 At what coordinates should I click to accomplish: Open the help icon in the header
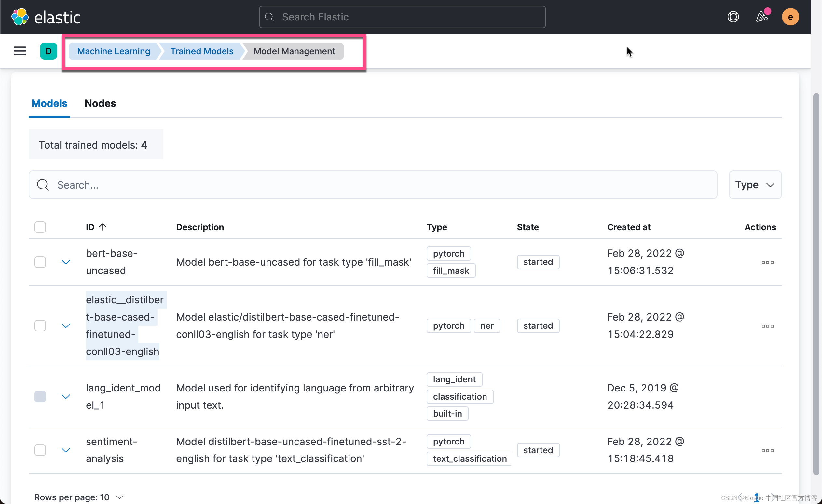(733, 17)
